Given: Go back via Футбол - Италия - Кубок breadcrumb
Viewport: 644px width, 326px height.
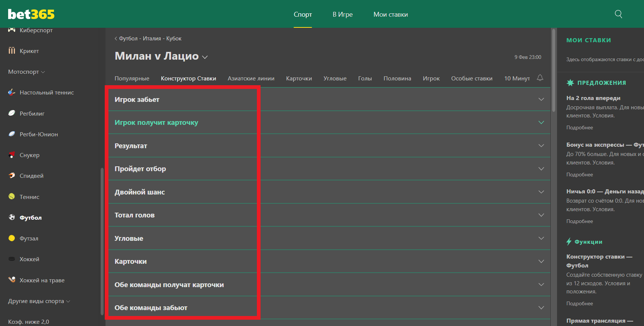Looking at the screenshot, I should [x=148, y=39].
